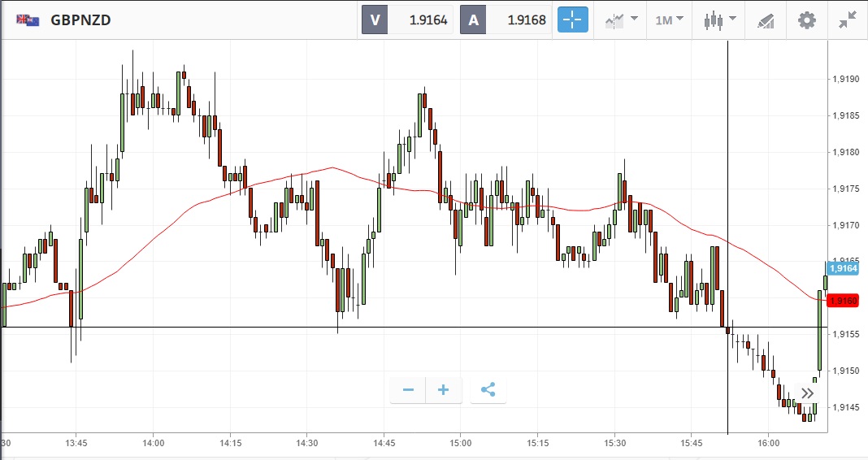The image size is (868, 460).
Task: Zoom out with the minus button
Action: pos(408,390)
